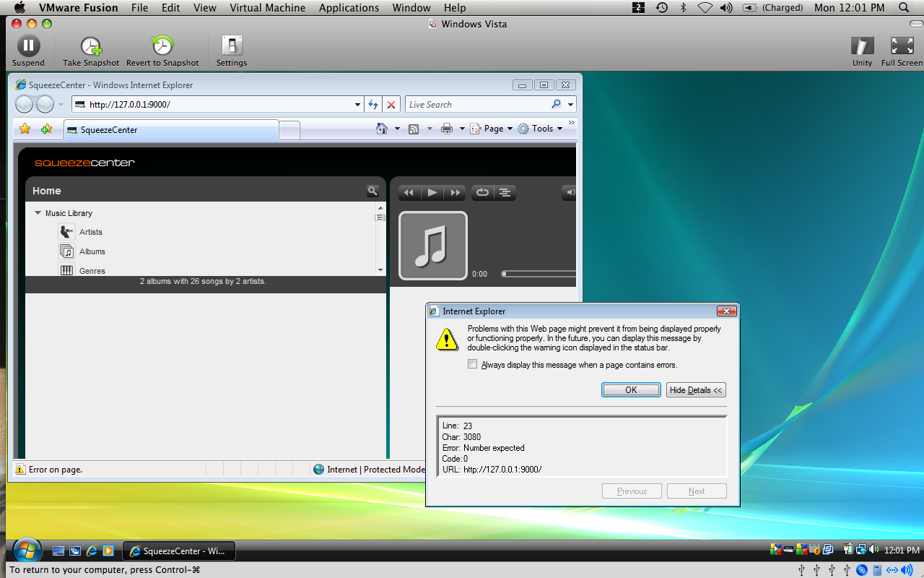The height and width of the screenshot is (578, 924).
Task: Open VMware Settings
Action: 232,46
